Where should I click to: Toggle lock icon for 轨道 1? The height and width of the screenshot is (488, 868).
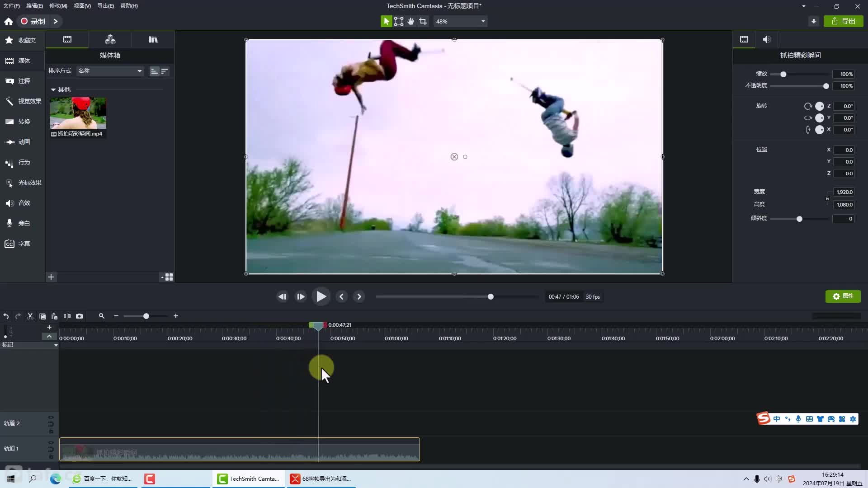pos(51,457)
